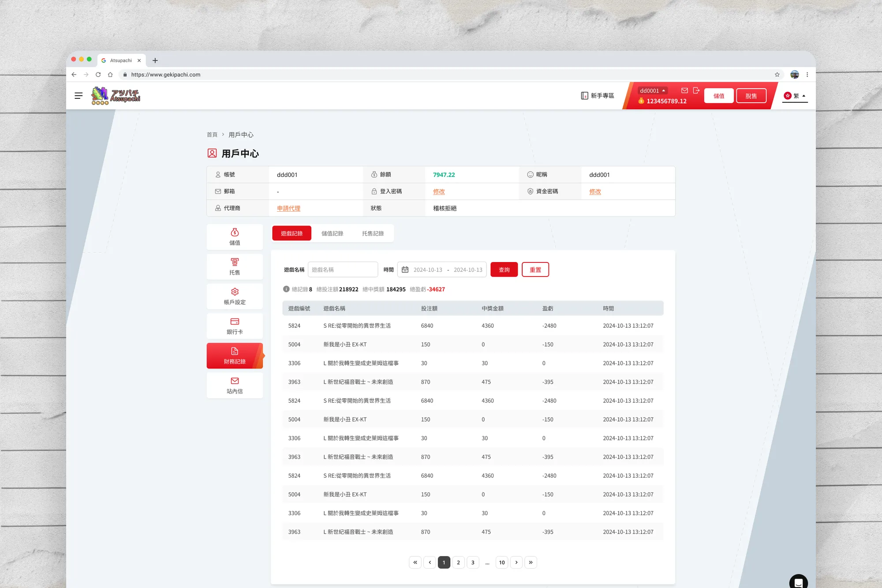Go to page 3

[473, 562]
